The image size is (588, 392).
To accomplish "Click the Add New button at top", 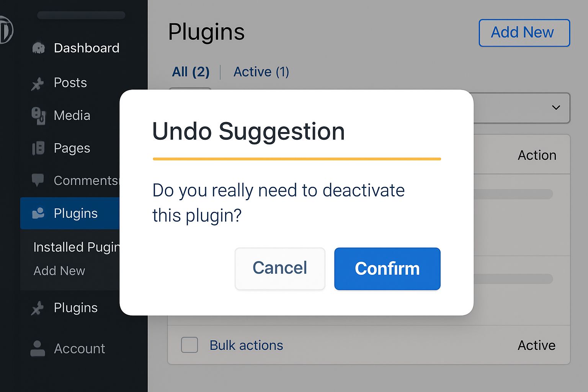I will point(524,33).
